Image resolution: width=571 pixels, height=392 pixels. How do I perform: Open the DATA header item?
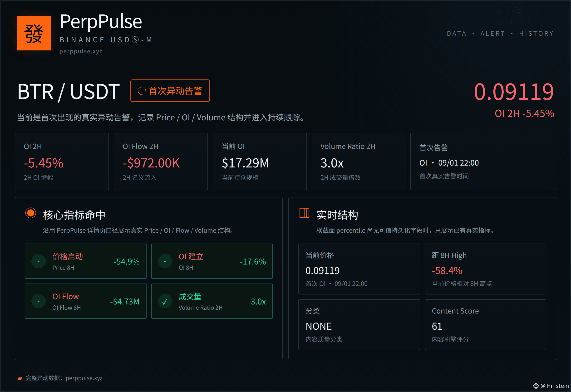[x=457, y=33]
